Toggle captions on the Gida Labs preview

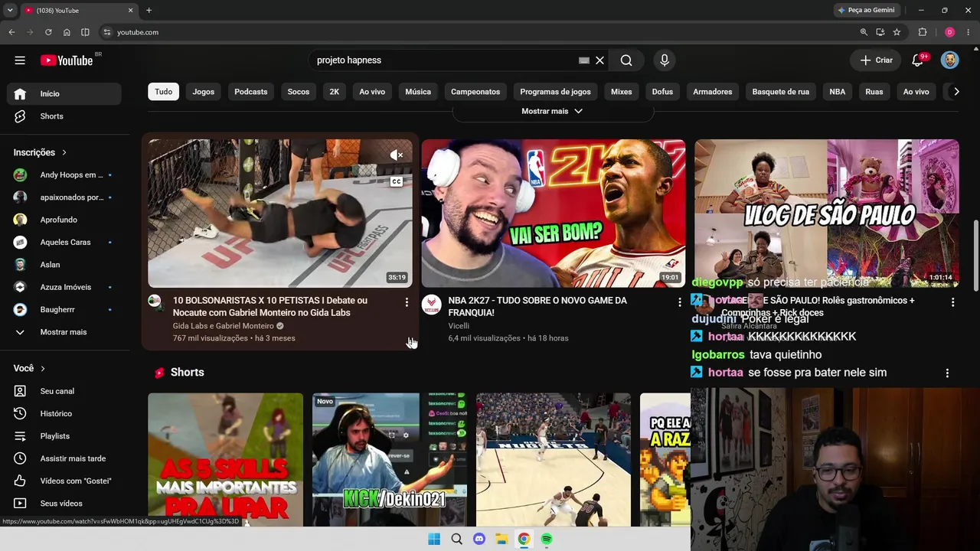(x=396, y=181)
